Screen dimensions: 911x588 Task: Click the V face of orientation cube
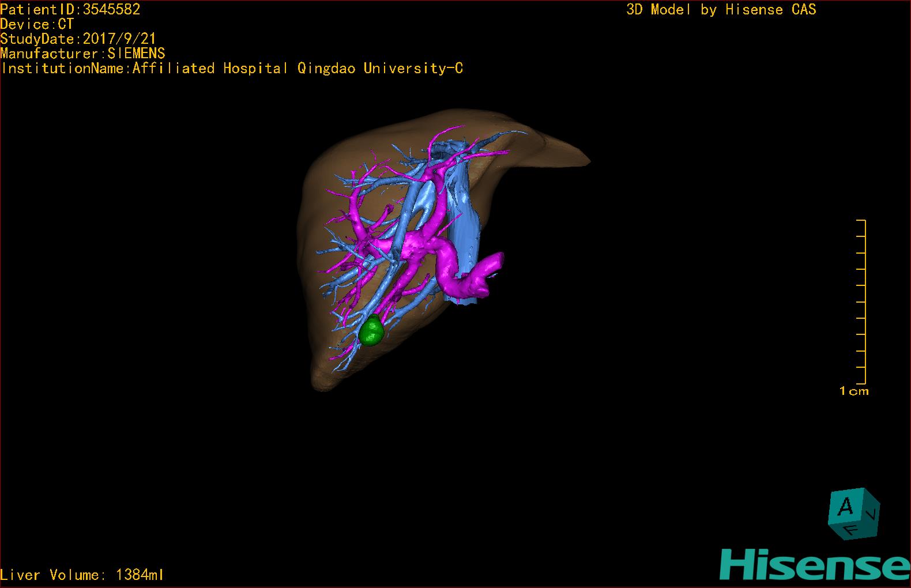[x=872, y=513]
